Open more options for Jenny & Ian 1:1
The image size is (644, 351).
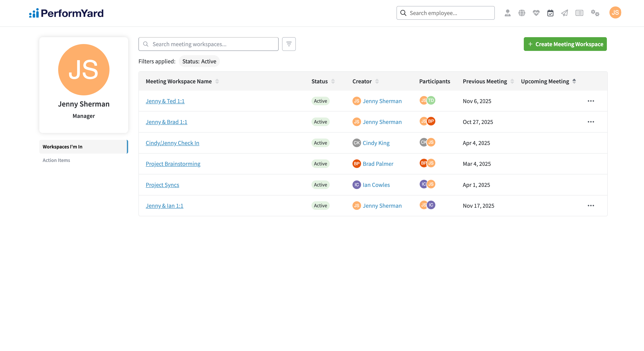pyautogui.click(x=591, y=205)
